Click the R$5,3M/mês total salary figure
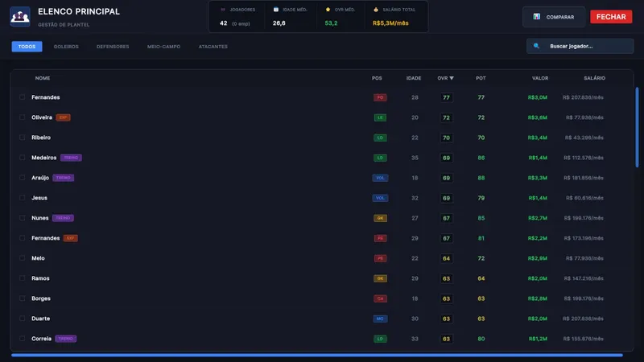Viewport: 644px width, 362px height. 390,23
